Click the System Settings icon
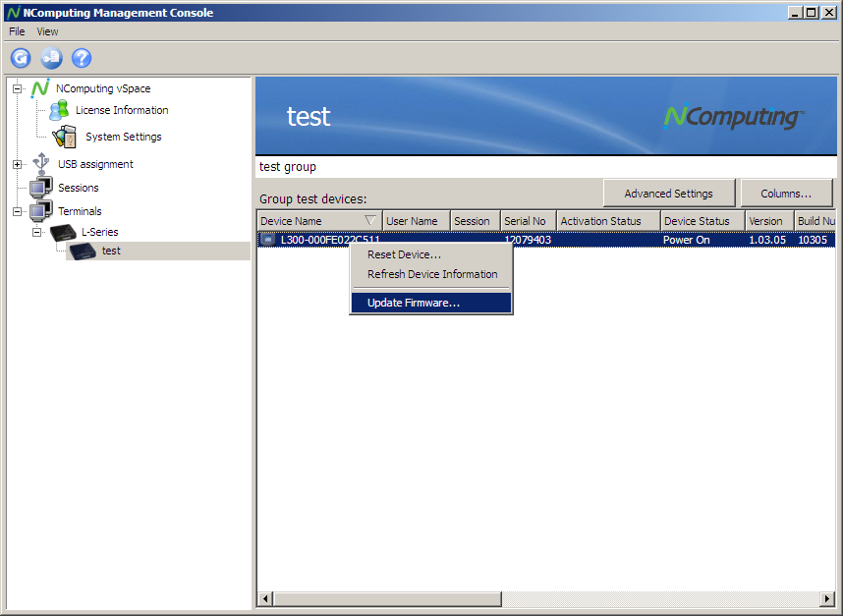 pos(65,137)
